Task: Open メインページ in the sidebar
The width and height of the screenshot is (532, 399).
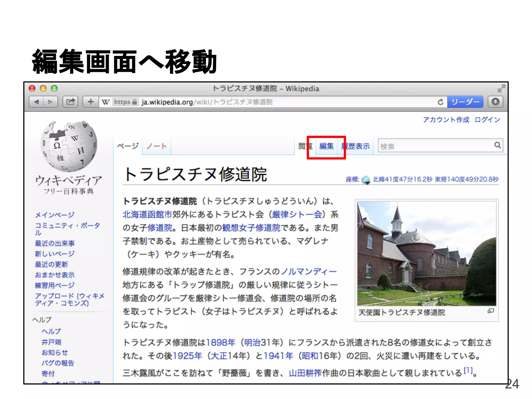Action: [x=55, y=215]
